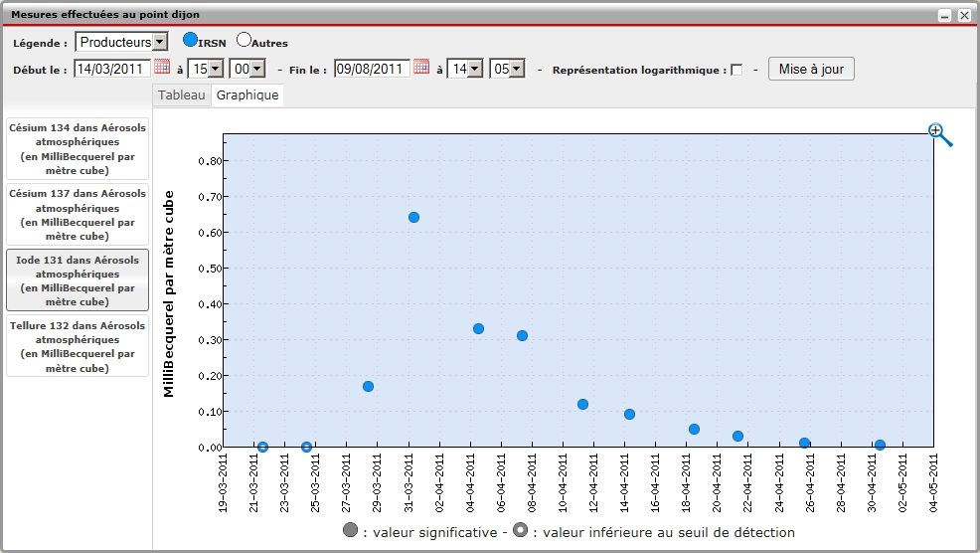Image resolution: width=980 pixels, height=553 pixels.
Task: Click the 0.00 y-axis value
Action: point(210,448)
